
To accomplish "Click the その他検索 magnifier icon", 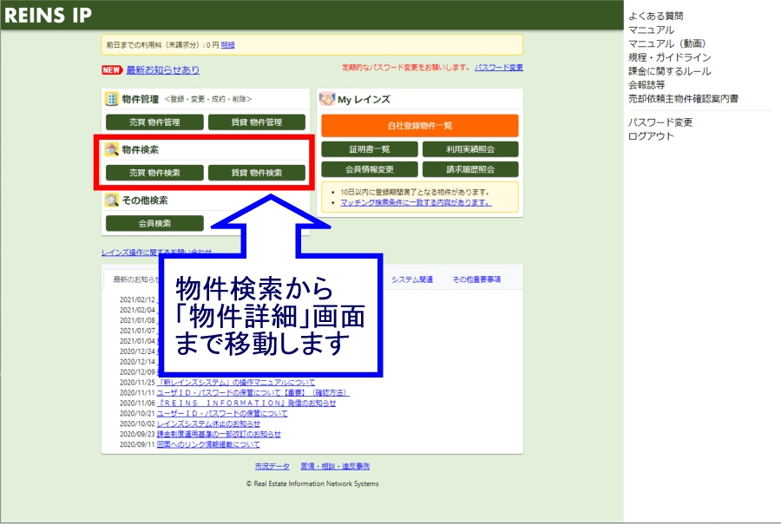I will tap(111, 200).
